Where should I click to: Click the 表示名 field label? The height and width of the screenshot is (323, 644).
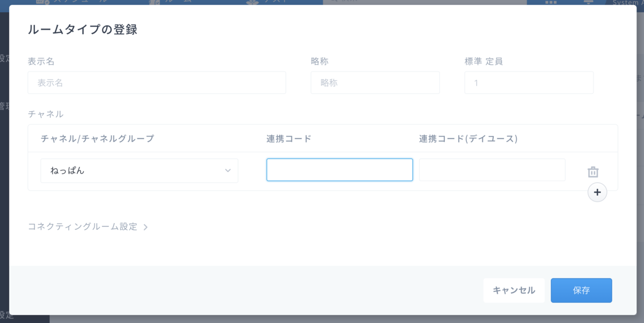tap(41, 61)
